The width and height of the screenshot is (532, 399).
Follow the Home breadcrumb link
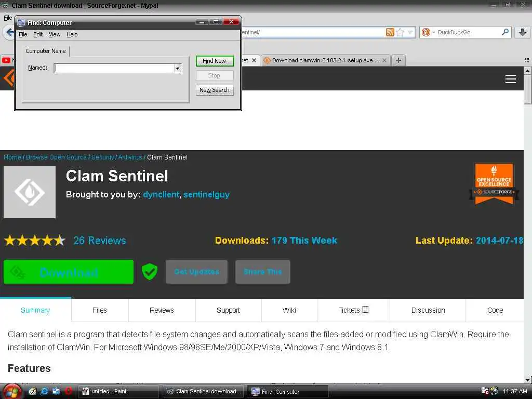point(12,157)
